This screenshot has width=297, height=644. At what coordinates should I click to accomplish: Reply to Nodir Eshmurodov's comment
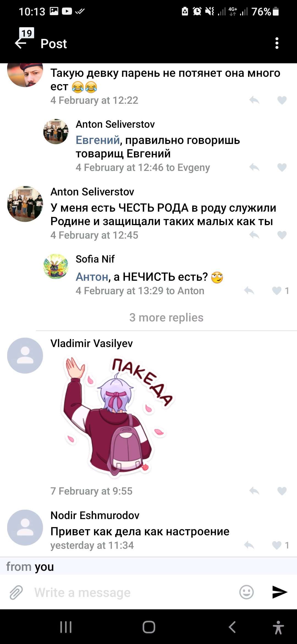(x=249, y=545)
